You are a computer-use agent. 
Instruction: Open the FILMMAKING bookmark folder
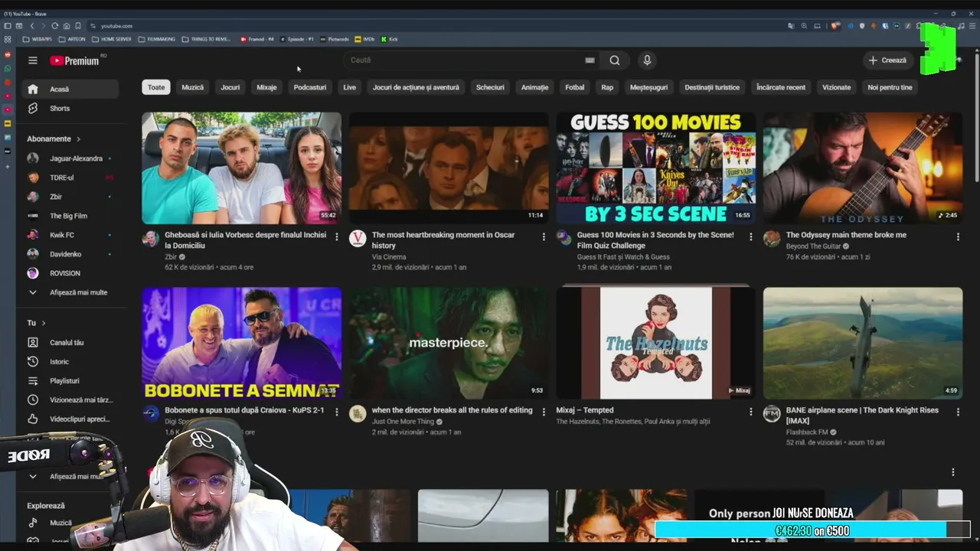click(157, 39)
